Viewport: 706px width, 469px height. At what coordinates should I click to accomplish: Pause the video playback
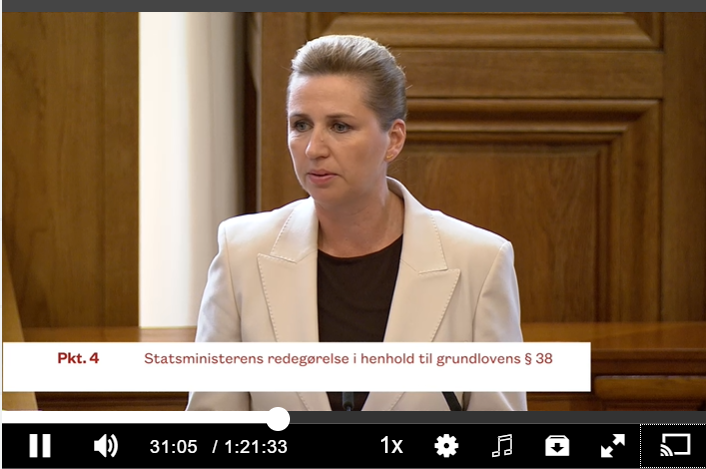pyautogui.click(x=40, y=445)
